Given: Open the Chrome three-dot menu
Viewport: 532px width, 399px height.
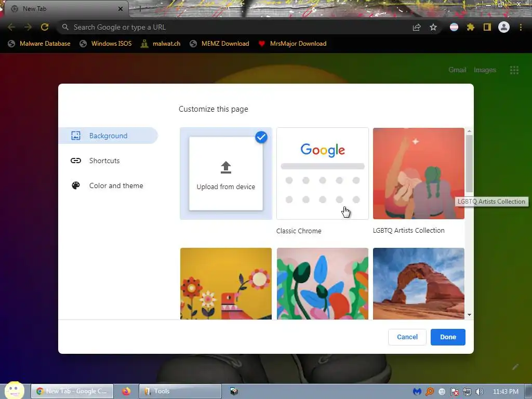Looking at the screenshot, I should point(521,27).
